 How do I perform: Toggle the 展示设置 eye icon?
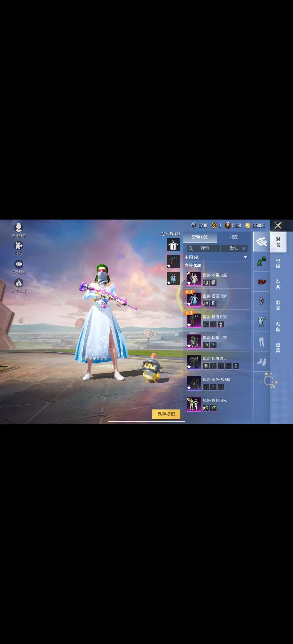coord(18,264)
